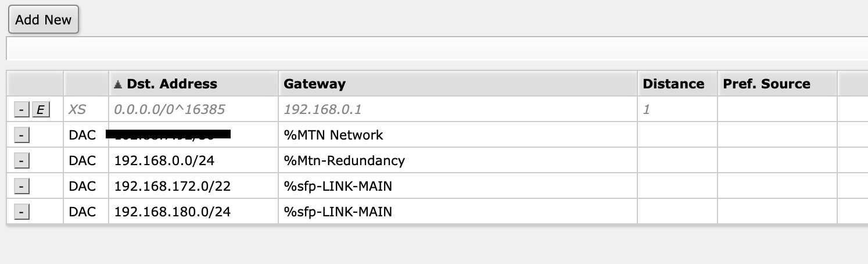Sort by Gateway column header
Image resolution: width=868 pixels, height=264 pixels.
pos(314,84)
